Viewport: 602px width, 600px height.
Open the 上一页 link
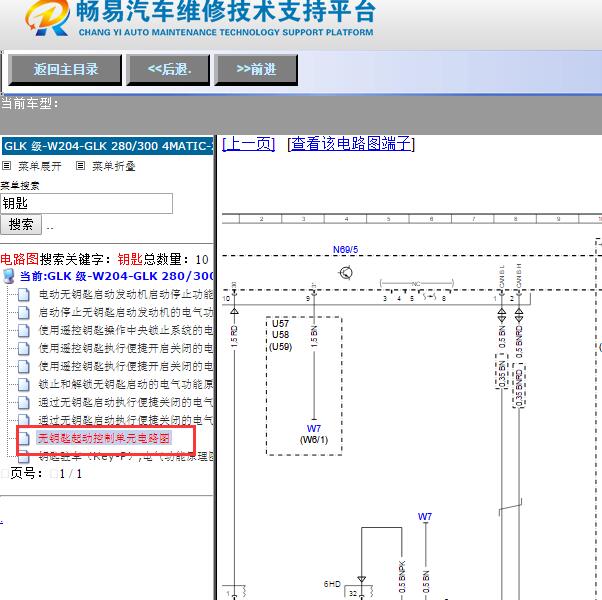point(249,144)
